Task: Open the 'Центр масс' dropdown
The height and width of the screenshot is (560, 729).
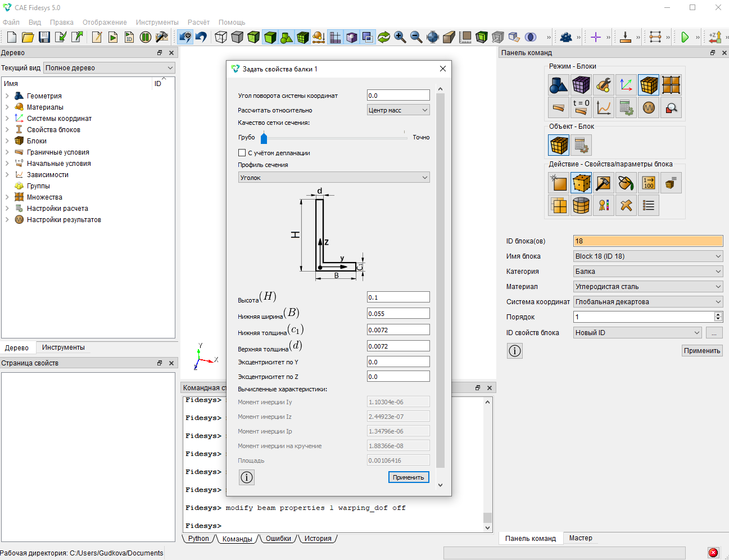Action: 399,110
